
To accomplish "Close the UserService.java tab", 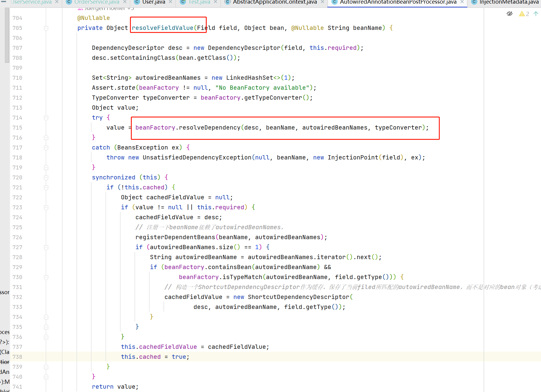I will tap(57, 2).
